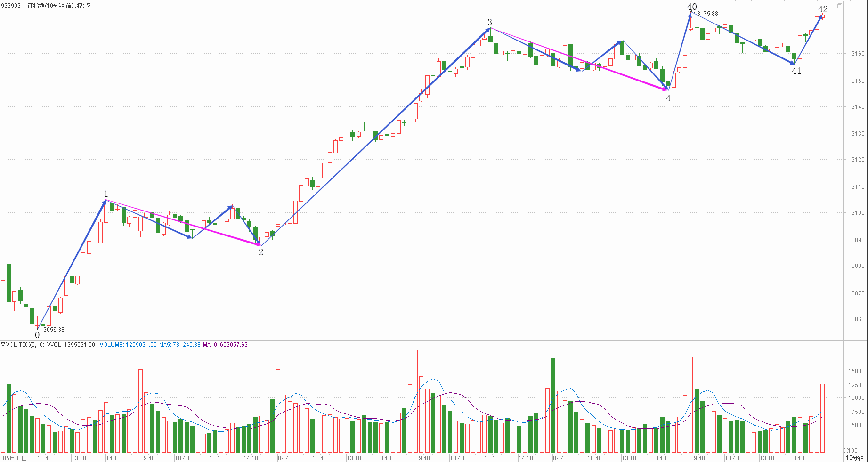868x462 pixels.
Task: Select wave point marker labeled 1
Action: click(106, 194)
